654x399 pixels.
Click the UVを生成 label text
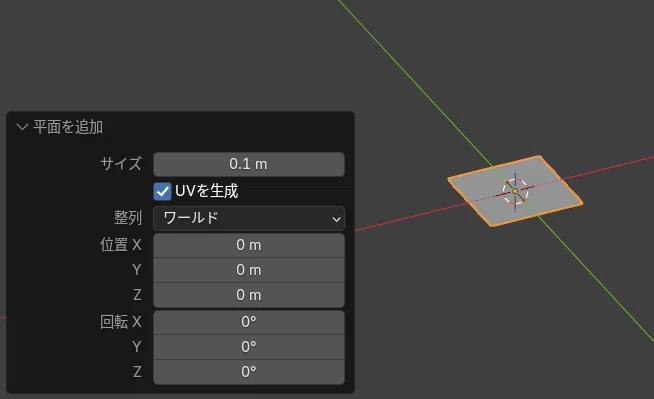pyautogui.click(x=206, y=191)
